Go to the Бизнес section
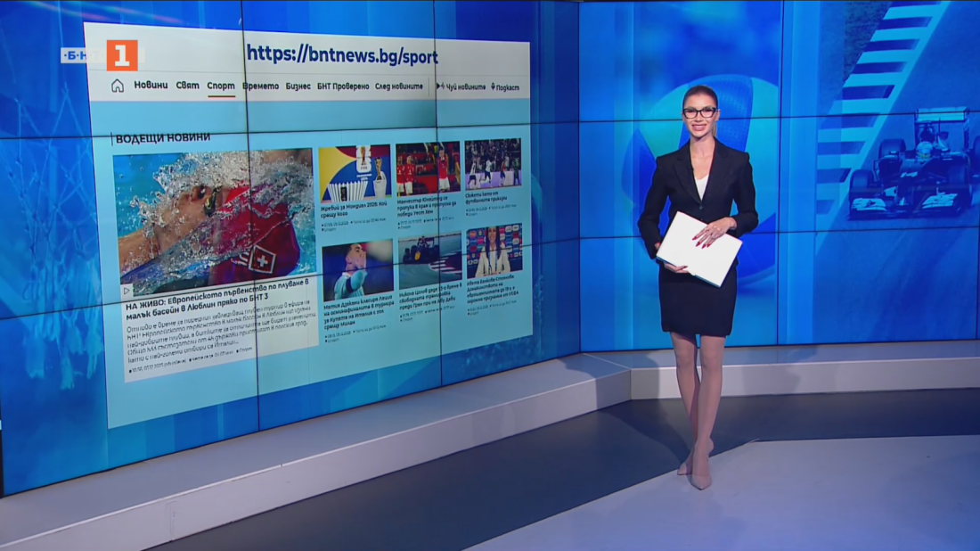980x551 pixels. (x=298, y=86)
